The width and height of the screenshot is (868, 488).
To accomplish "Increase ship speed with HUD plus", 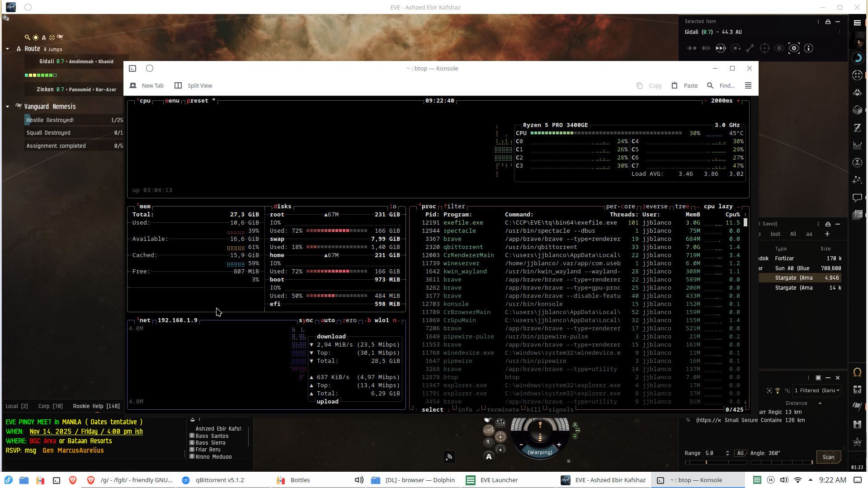I will tap(559, 445).
